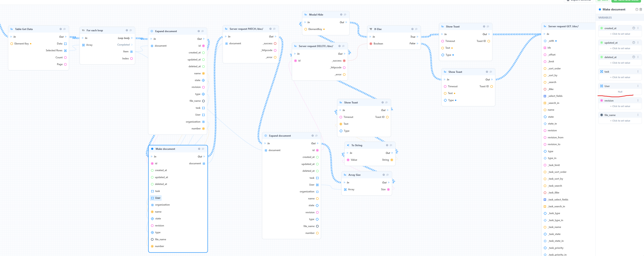This screenshot has height=256, width=644.
Task: Click ElementKey input pin on Modal Hide
Action: (x=306, y=29)
